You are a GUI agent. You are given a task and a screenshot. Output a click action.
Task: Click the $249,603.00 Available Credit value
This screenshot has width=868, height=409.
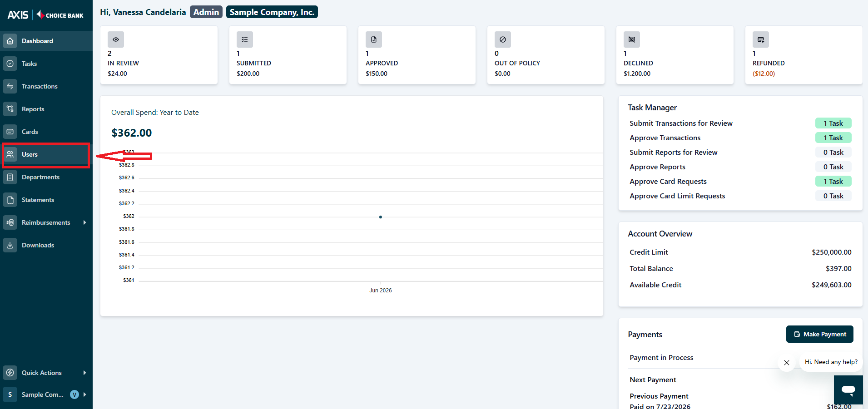click(831, 285)
